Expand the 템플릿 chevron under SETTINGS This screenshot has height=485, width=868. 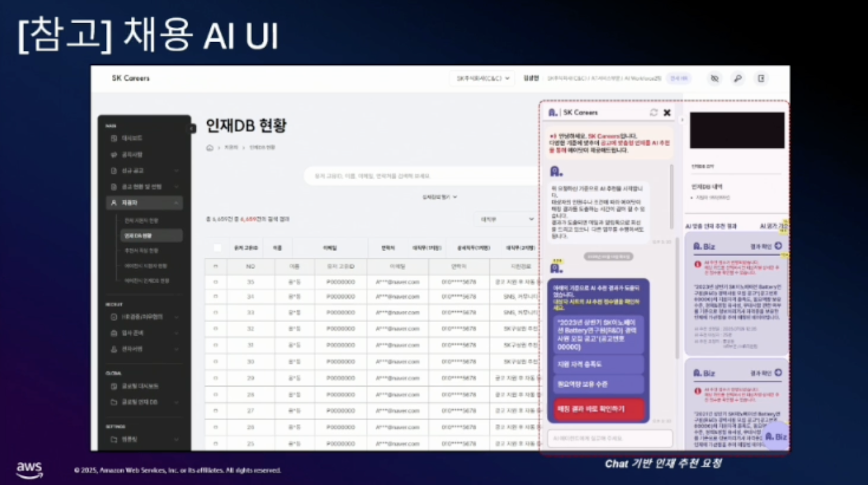coord(176,439)
